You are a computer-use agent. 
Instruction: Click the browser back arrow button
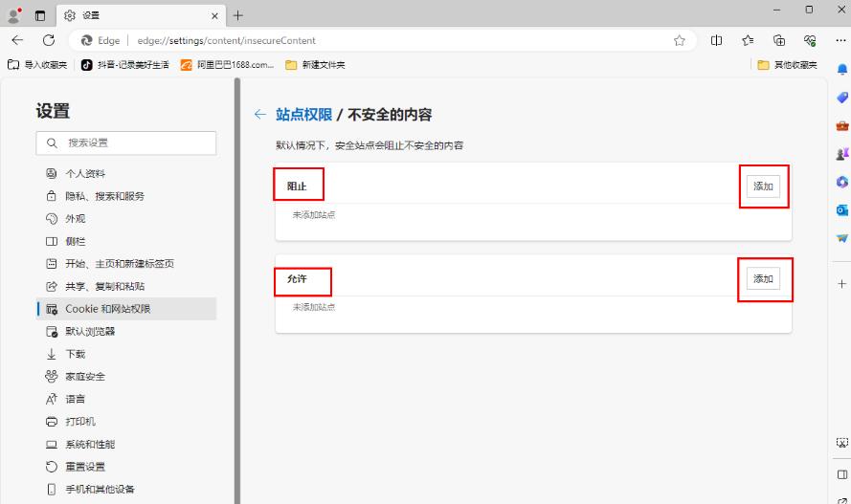[17, 40]
